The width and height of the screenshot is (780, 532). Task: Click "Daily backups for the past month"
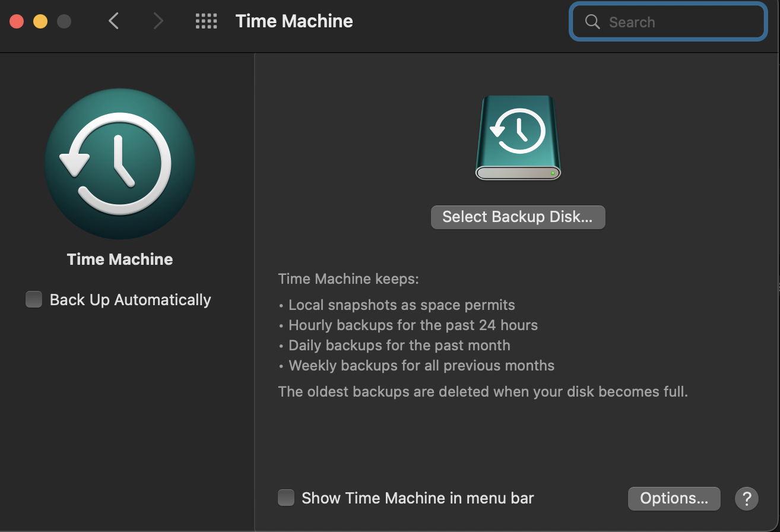click(x=399, y=346)
